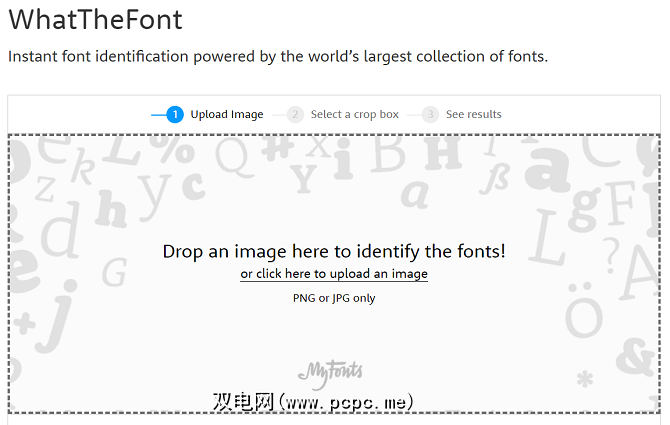
Task: Click the step 3 numbered circle
Action: pyautogui.click(x=430, y=114)
